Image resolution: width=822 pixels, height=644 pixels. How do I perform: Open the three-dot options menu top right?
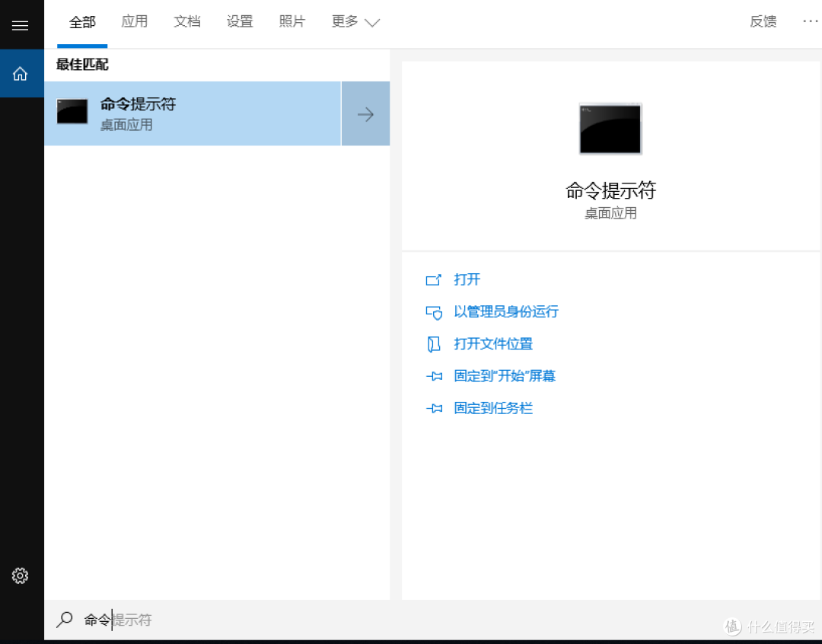coord(809,21)
